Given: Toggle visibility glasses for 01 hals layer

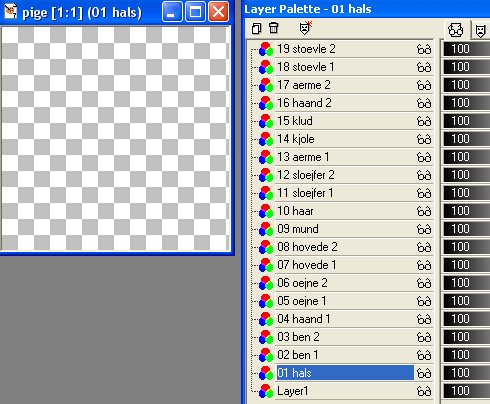Looking at the screenshot, I should 424,373.
